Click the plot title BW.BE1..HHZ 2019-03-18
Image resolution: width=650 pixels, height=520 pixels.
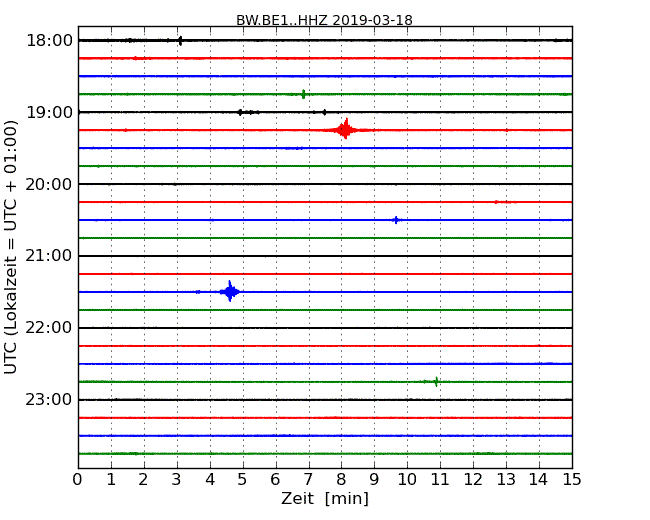pyautogui.click(x=324, y=20)
